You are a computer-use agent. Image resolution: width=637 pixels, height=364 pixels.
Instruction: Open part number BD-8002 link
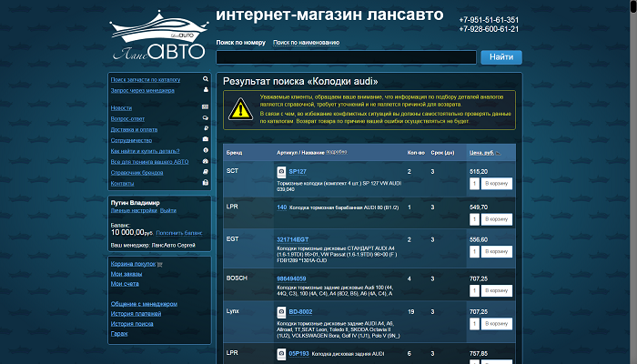(300, 312)
